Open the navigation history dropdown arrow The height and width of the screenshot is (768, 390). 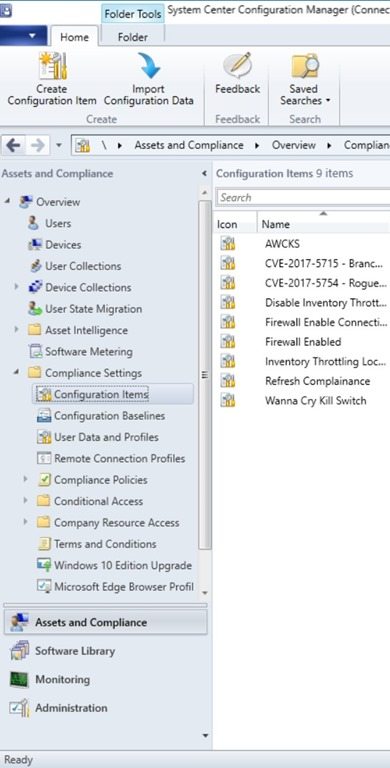click(59, 145)
